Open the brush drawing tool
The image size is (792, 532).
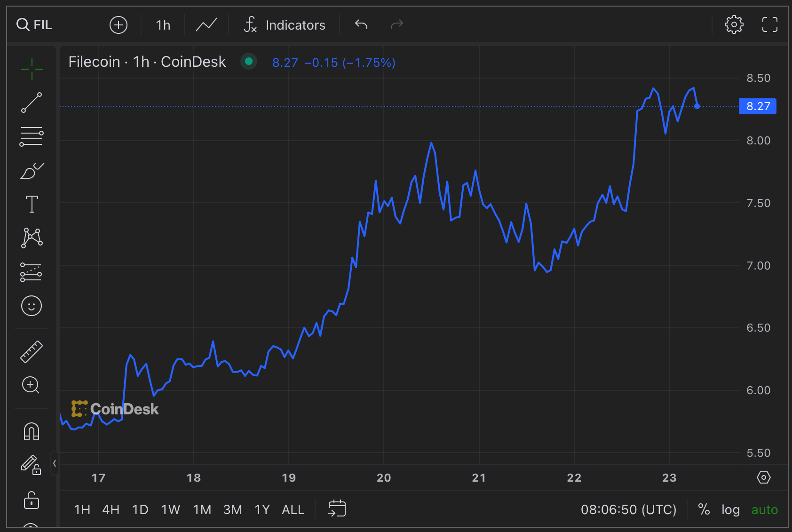pyautogui.click(x=32, y=171)
